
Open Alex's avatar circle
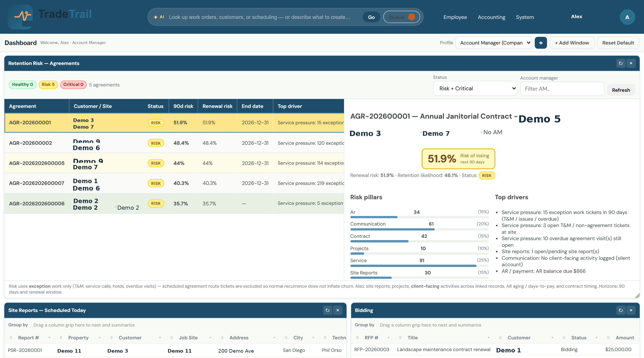coord(627,17)
